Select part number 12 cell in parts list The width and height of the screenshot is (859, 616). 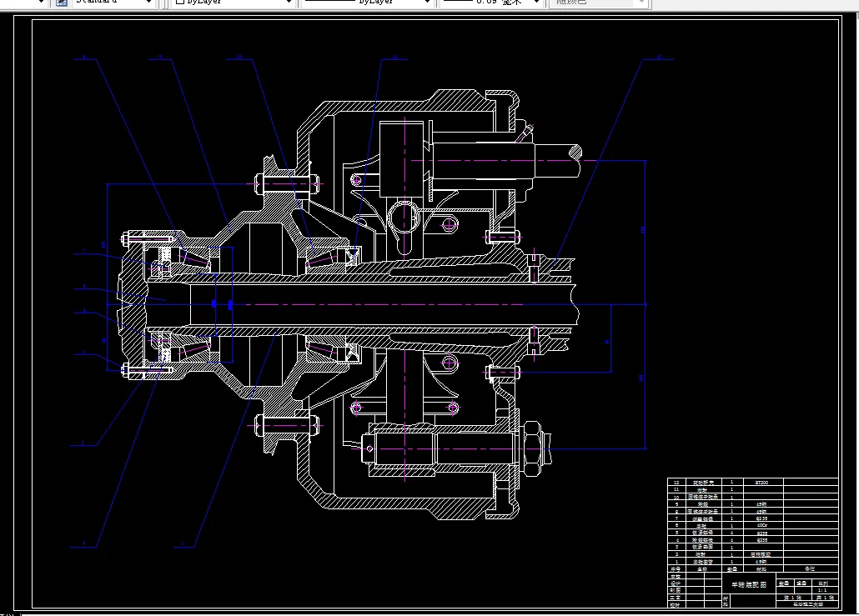[676, 483]
